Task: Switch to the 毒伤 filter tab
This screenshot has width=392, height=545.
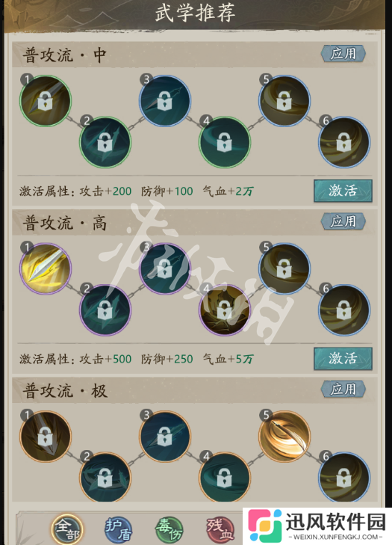Action: point(169,530)
